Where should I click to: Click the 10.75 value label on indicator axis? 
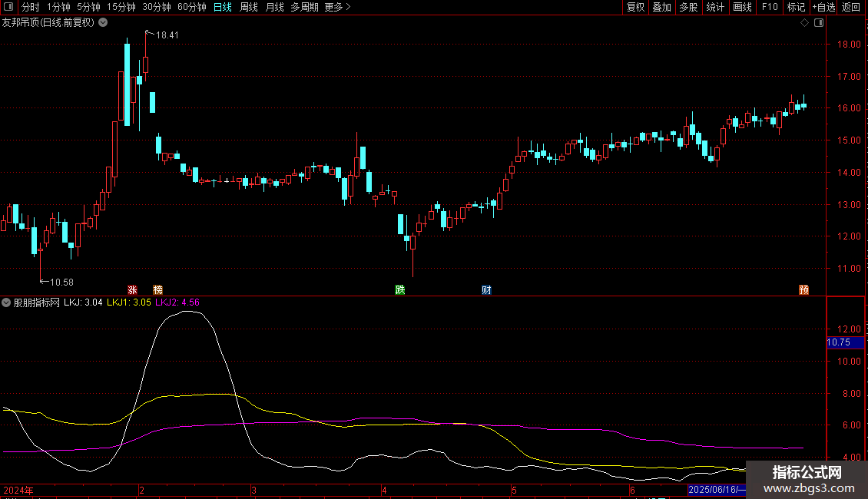tap(838, 342)
